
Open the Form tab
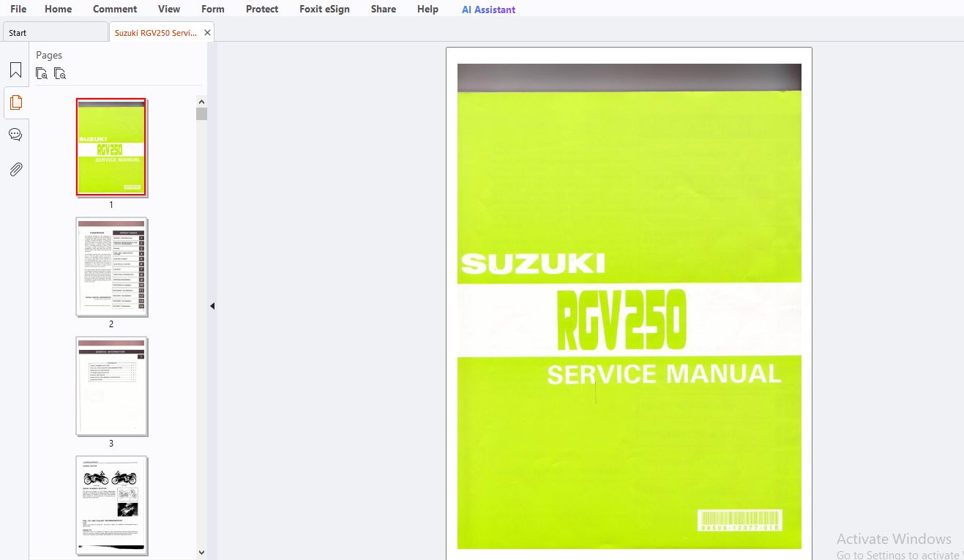[213, 9]
